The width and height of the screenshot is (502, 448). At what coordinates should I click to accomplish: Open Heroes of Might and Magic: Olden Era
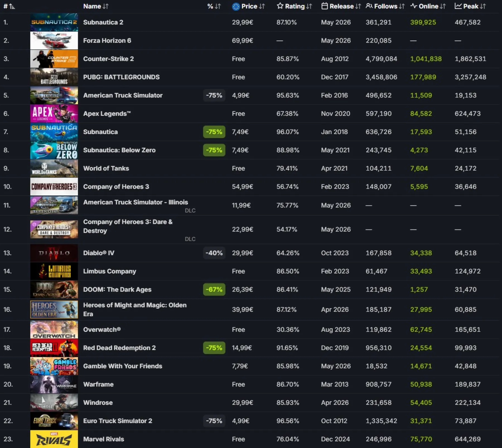click(135, 309)
